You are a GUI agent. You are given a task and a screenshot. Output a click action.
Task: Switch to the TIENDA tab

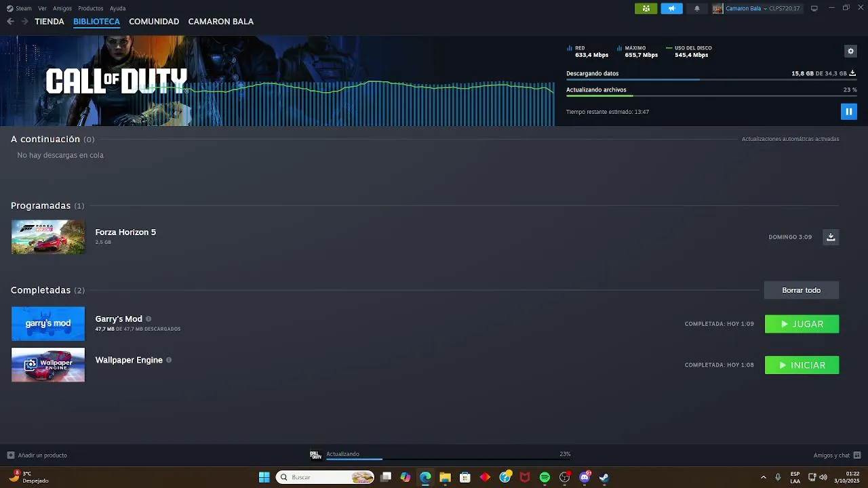50,22
